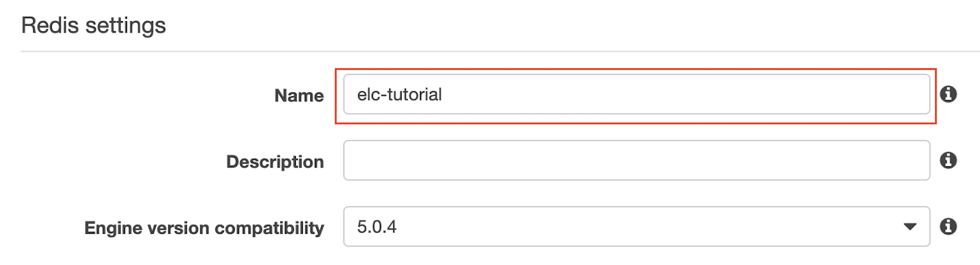Click the info icon next to Name
Screen dimensions: 980x265
[949, 94]
